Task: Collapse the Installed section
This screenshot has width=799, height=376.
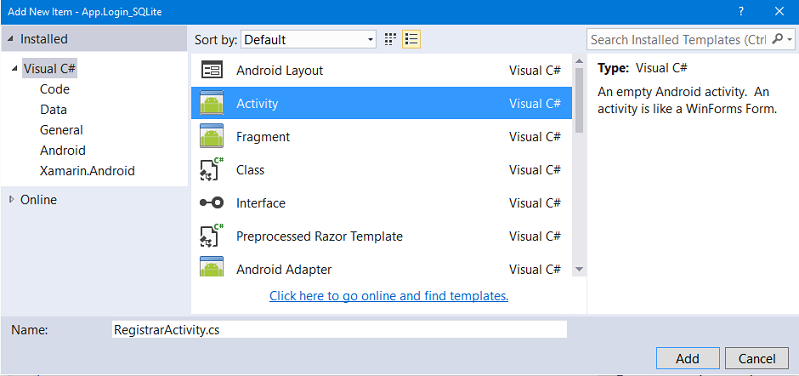Action: [x=11, y=39]
